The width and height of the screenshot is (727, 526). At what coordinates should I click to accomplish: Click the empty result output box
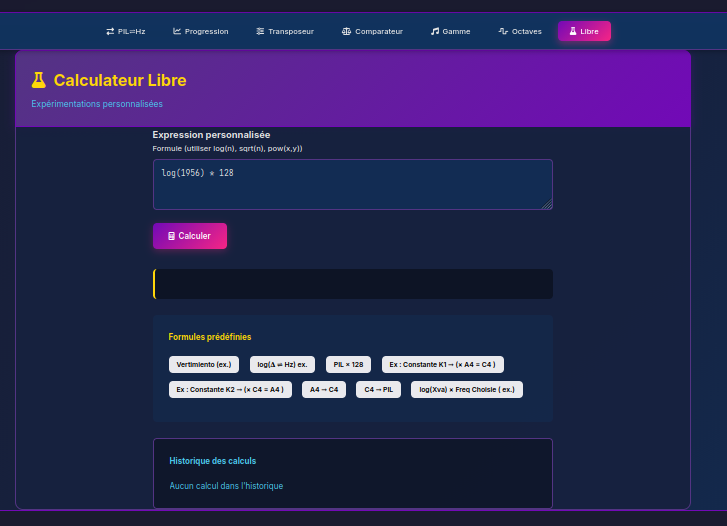[x=353, y=284]
